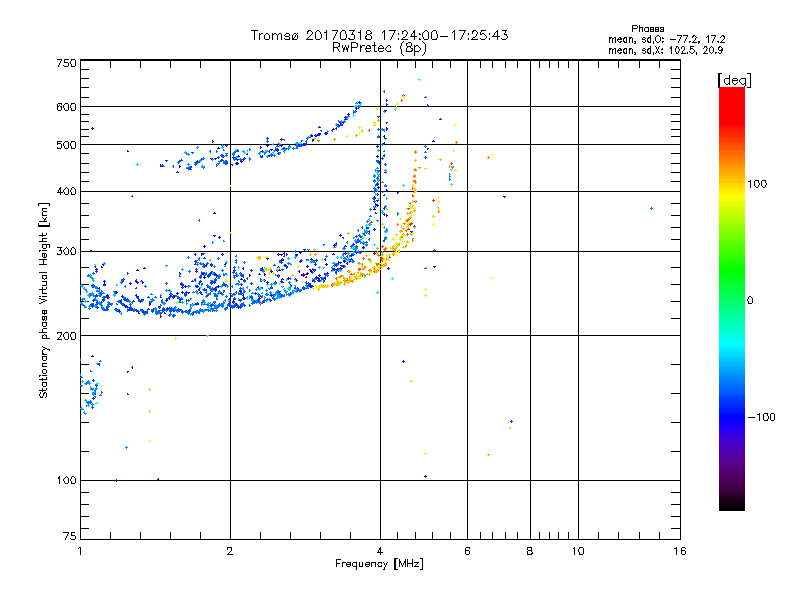The height and width of the screenshot is (600, 800).
Task: Click the '[deg]' color bar label
Action: [x=734, y=80]
